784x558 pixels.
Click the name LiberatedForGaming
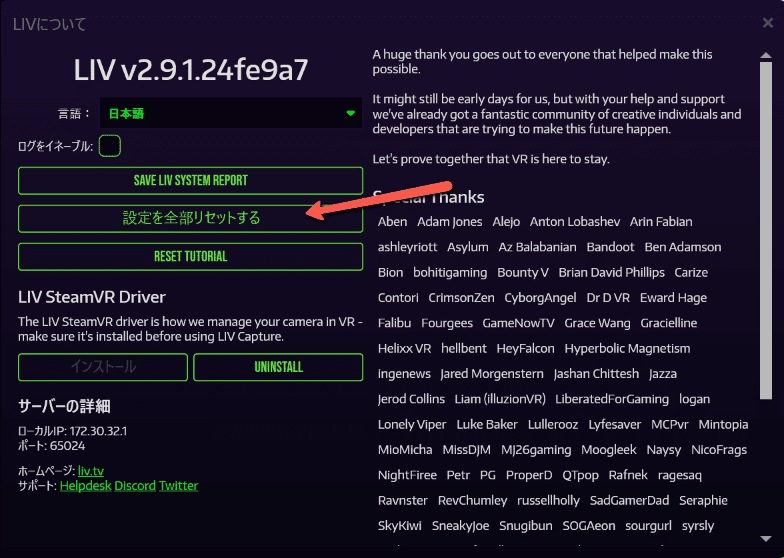click(x=612, y=399)
